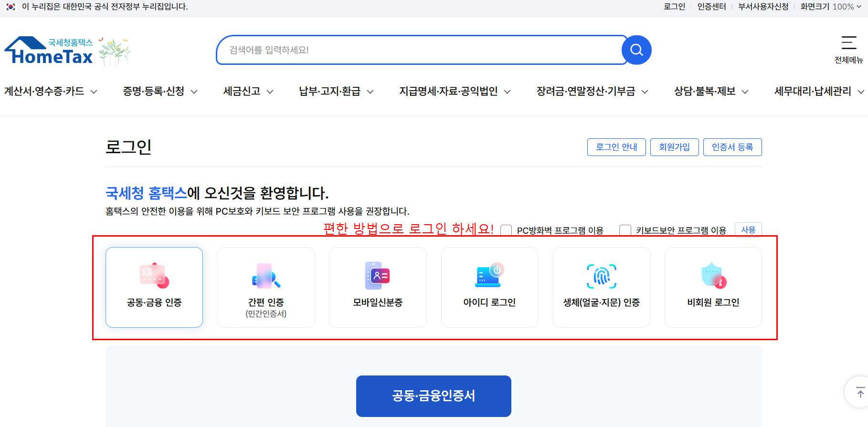
Task: Choose the 아이디 로그인 card
Action: pos(489,287)
